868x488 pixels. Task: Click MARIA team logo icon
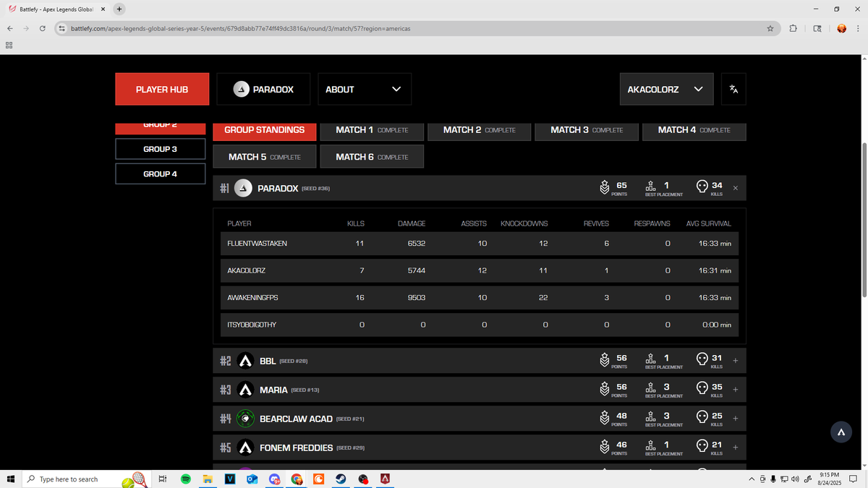pos(245,390)
